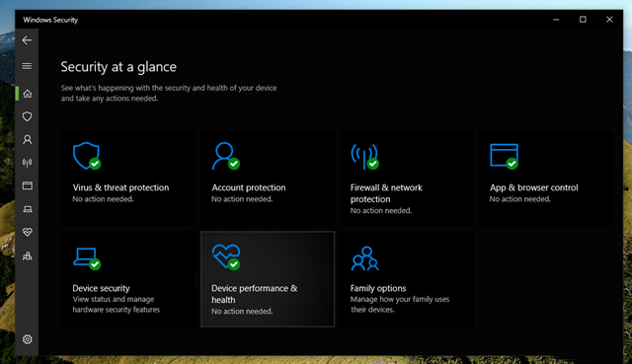Click the 'Security at a glance' heading

tap(118, 67)
